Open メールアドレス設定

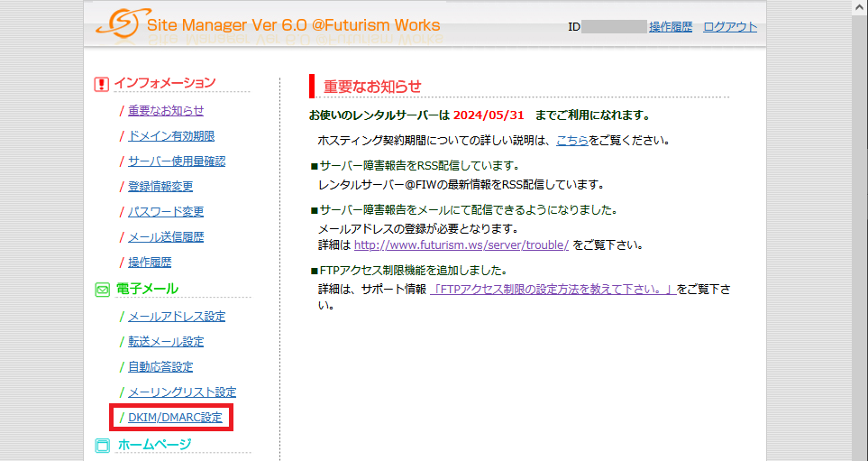pyautogui.click(x=178, y=317)
